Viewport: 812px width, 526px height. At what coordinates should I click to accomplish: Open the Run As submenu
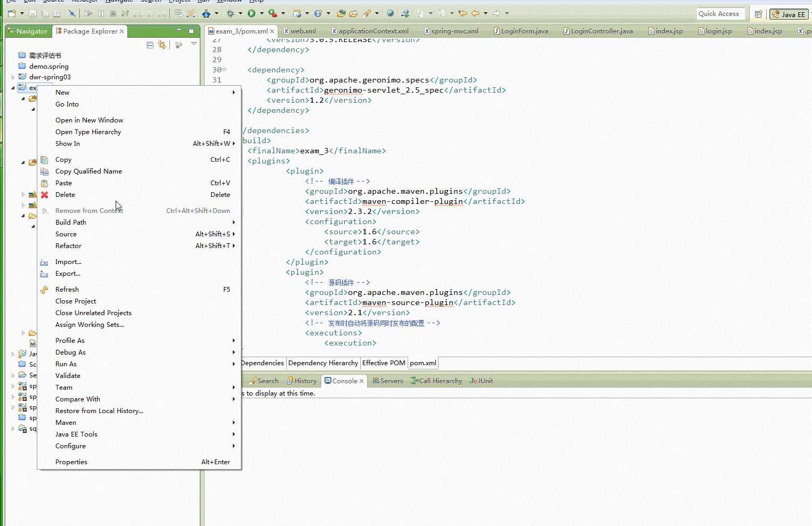(x=139, y=364)
